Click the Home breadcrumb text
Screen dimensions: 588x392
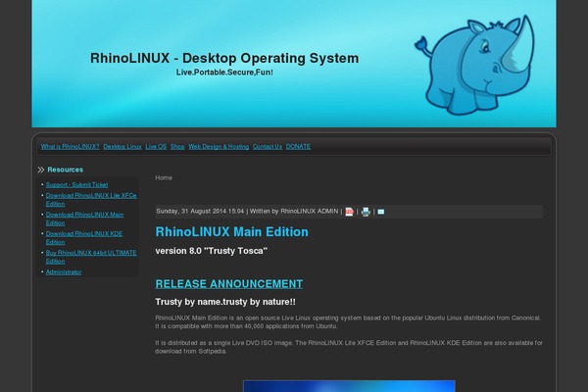164,177
